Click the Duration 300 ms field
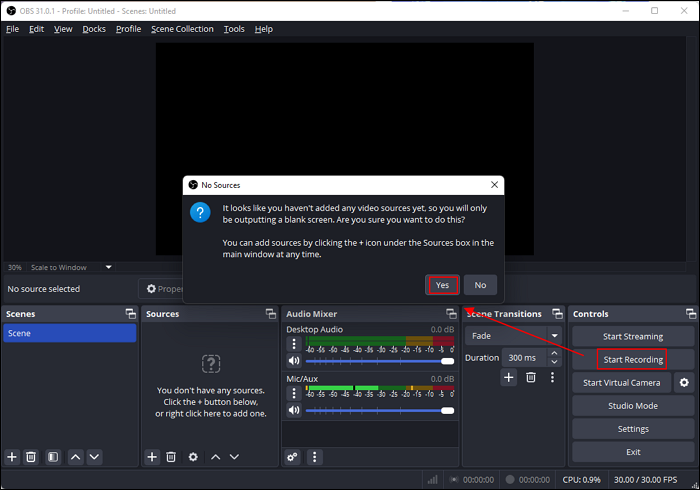This screenshot has height=490, width=700. tap(525, 358)
